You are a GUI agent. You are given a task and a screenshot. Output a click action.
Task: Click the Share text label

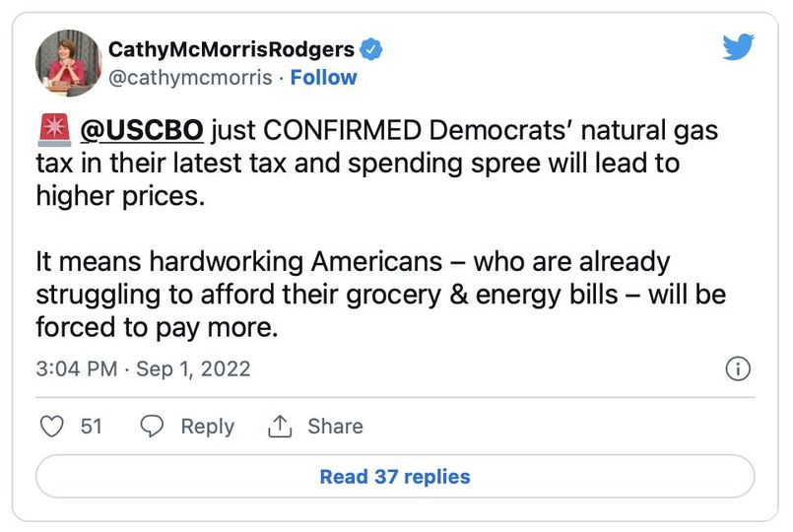click(335, 427)
